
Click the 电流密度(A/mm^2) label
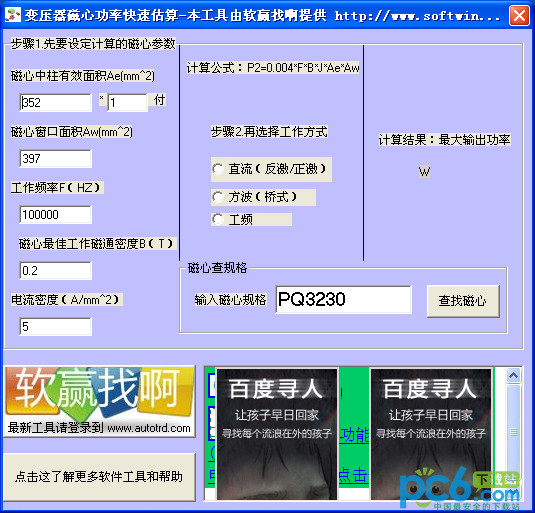[x=67, y=299]
